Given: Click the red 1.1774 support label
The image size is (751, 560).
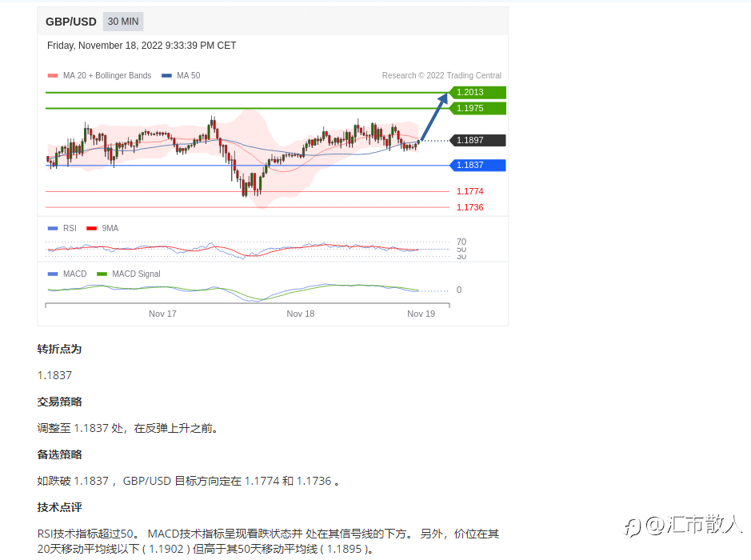Looking at the screenshot, I should point(469,191).
